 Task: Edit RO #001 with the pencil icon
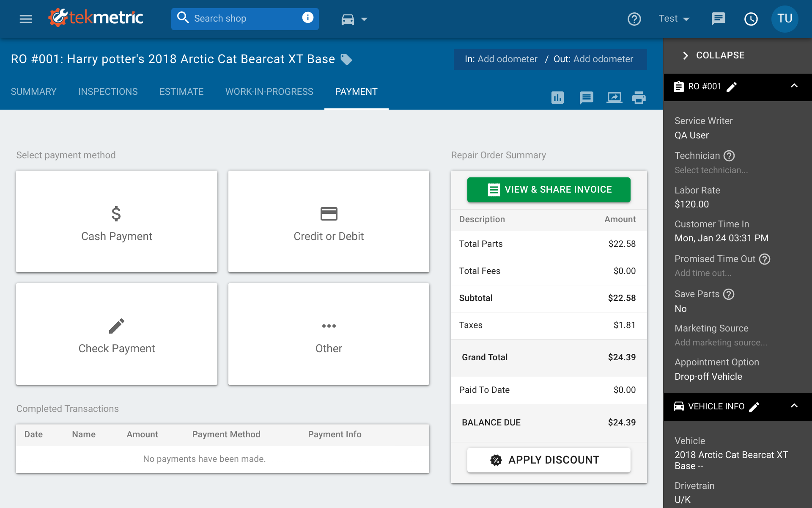pos(732,86)
